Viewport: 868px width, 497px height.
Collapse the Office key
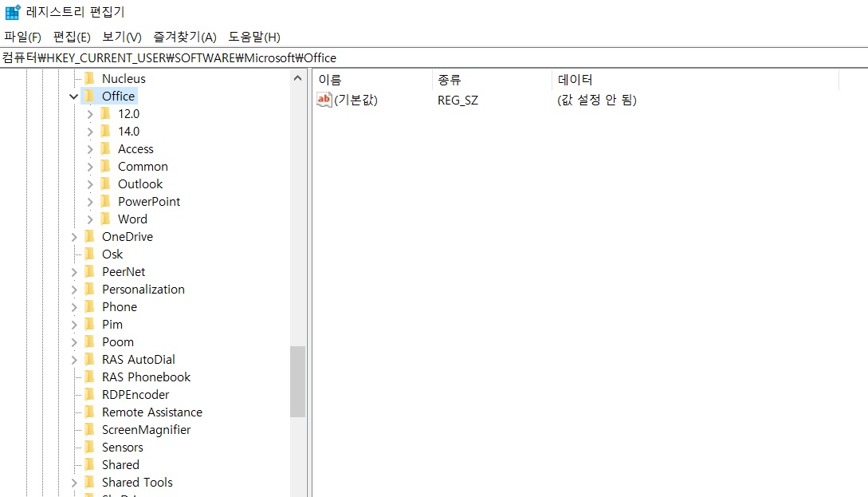pos(73,97)
